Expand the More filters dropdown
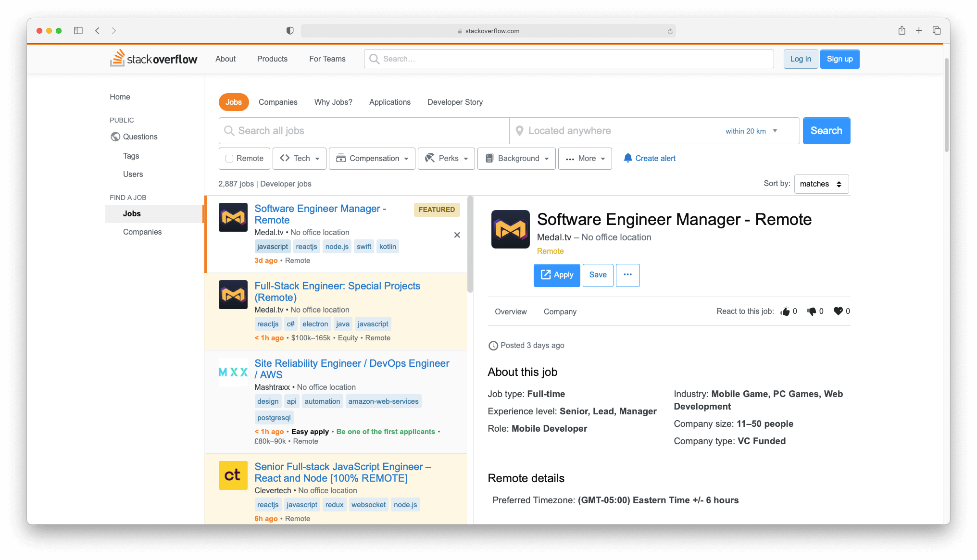 (585, 158)
